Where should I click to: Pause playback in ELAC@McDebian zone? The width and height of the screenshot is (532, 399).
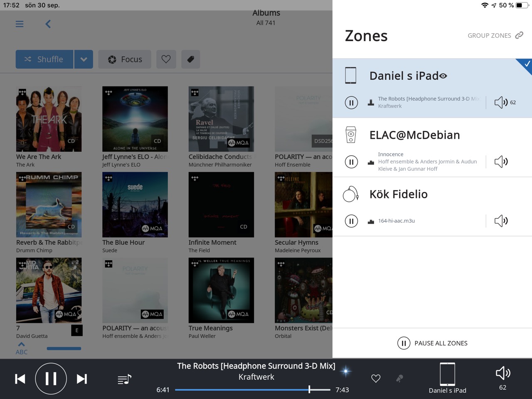[351, 162]
